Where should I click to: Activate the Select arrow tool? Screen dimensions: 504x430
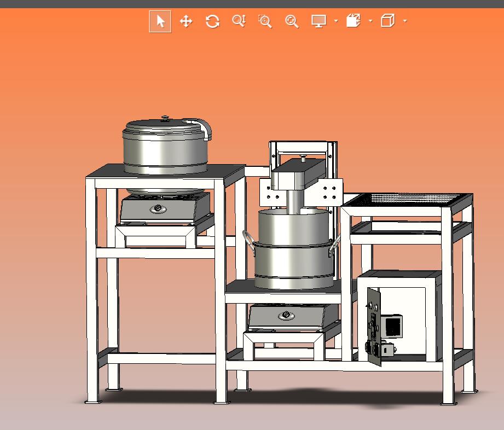coord(160,21)
